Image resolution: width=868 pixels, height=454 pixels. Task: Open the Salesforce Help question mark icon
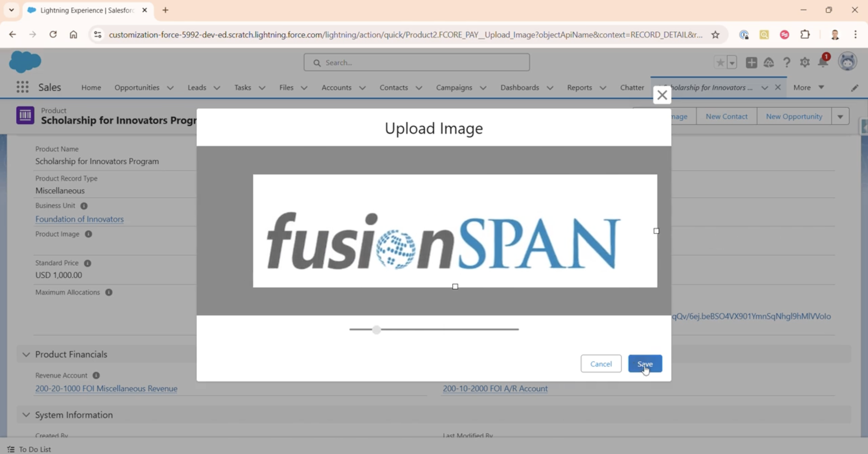[x=787, y=63]
